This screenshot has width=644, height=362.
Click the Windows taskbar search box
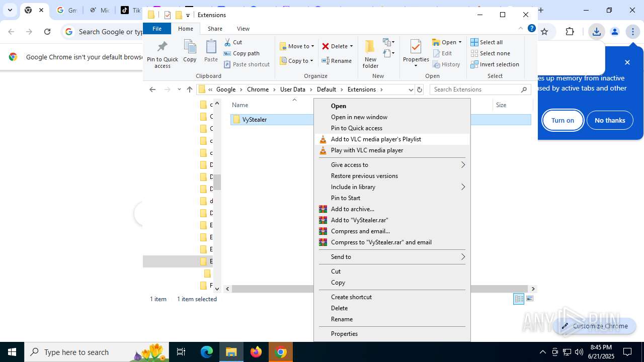tap(97, 352)
